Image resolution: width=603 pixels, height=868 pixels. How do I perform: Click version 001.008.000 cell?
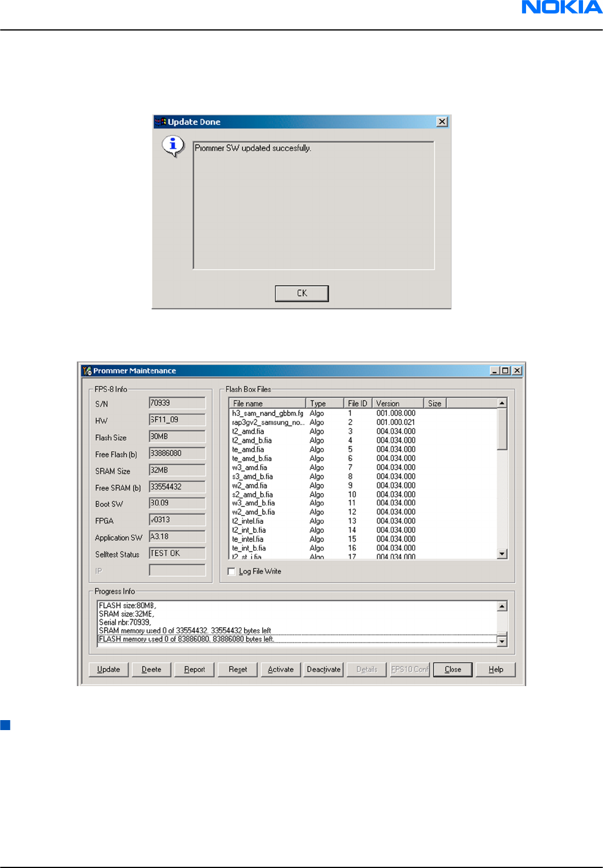pyautogui.click(x=396, y=413)
